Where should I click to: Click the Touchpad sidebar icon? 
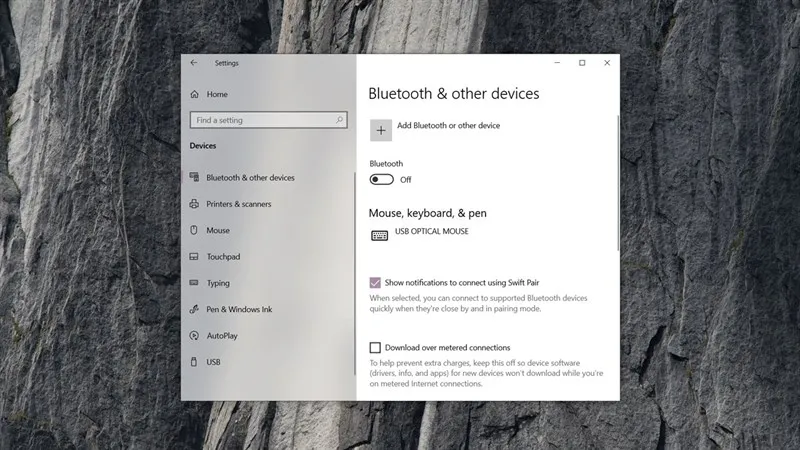194,257
